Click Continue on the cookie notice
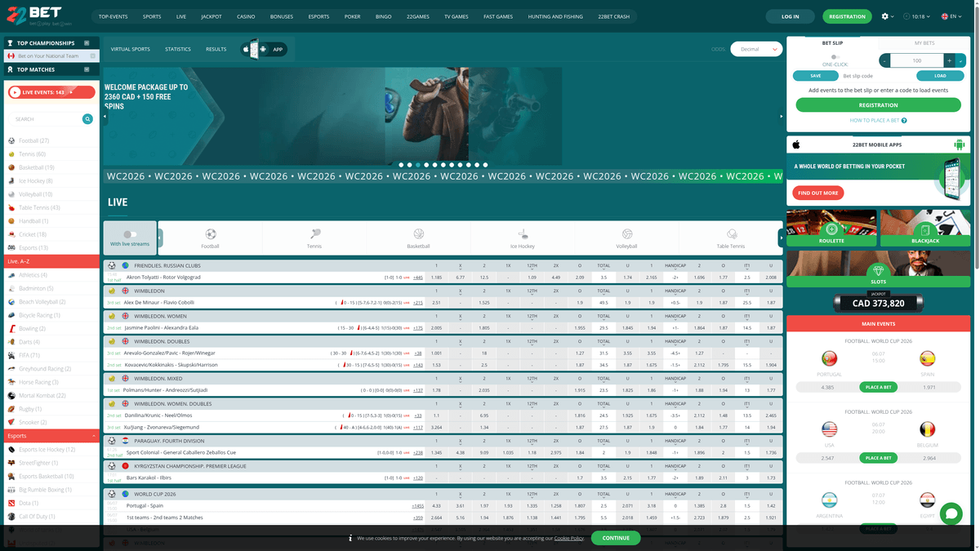 coord(616,538)
